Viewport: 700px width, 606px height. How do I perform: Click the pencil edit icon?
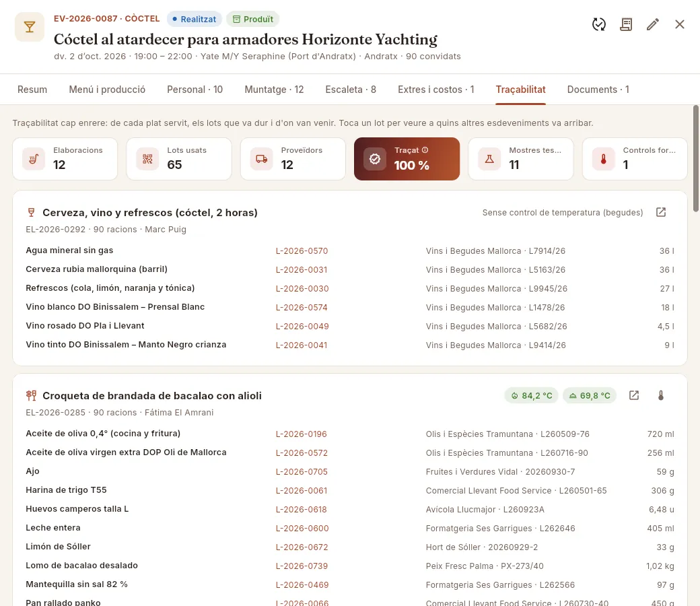(x=653, y=24)
